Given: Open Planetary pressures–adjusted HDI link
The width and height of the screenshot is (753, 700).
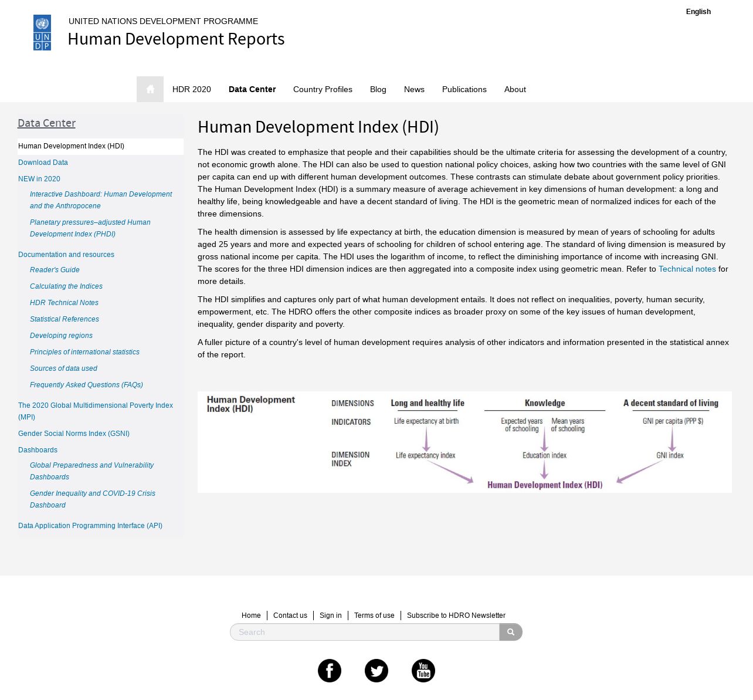Looking at the screenshot, I should [x=90, y=228].
